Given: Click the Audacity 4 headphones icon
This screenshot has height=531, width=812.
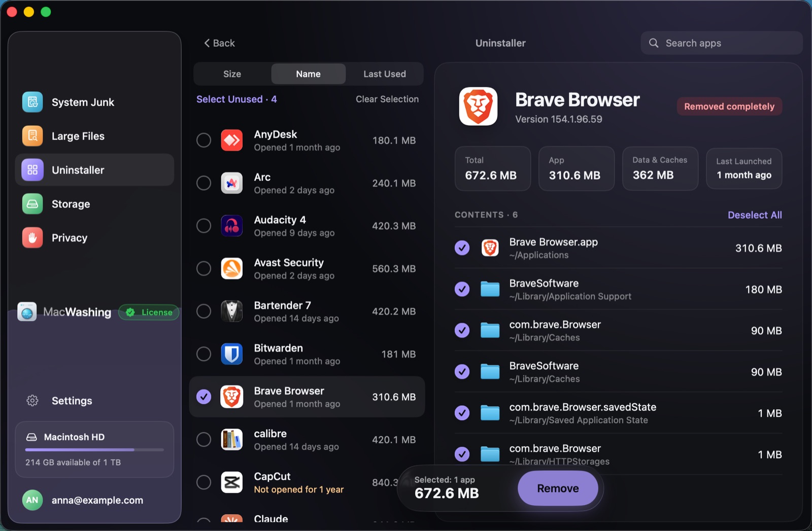Looking at the screenshot, I should [x=232, y=226].
